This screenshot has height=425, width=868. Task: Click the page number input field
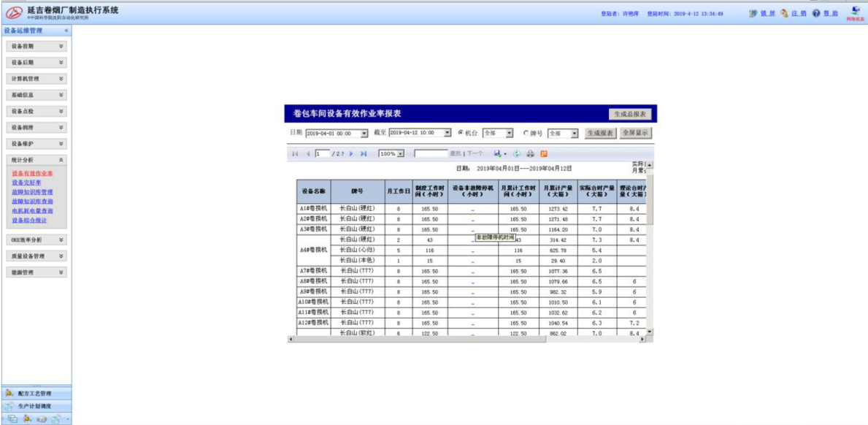coord(322,154)
